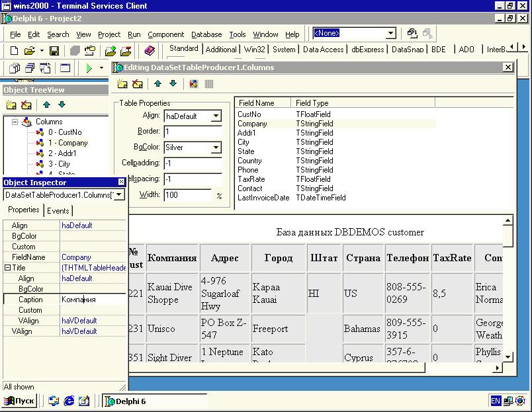Select '0 - CustNo' tree item
This screenshot has width=532, height=412.
[x=65, y=132]
